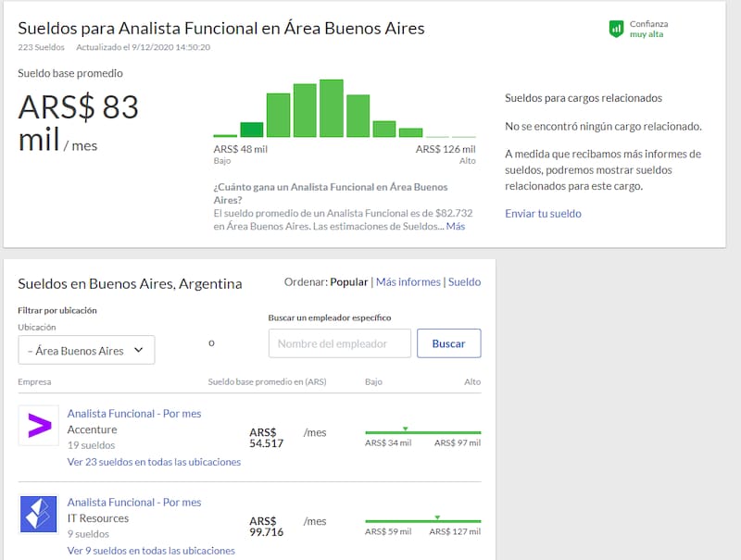Sort salaries by Popular
The height and width of the screenshot is (560, 741).
click(x=349, y=282)
